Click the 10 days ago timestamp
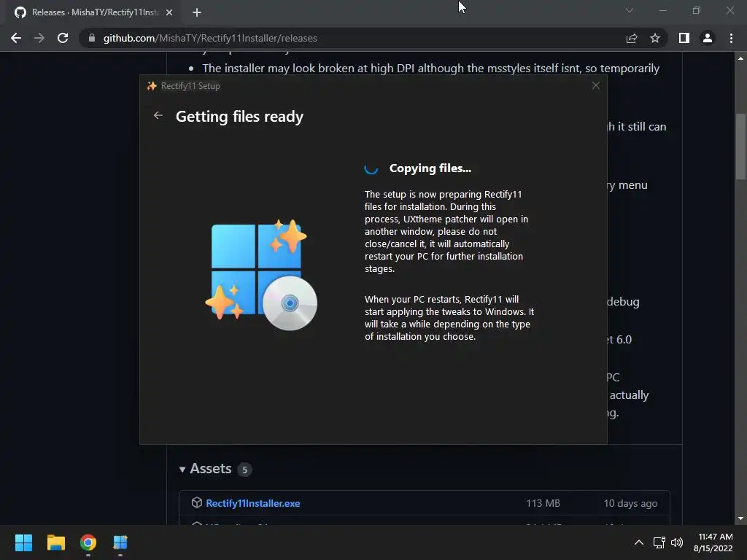The height and width of the screenshot is (560, 747). pyautogui.click(x=631, y=503)
